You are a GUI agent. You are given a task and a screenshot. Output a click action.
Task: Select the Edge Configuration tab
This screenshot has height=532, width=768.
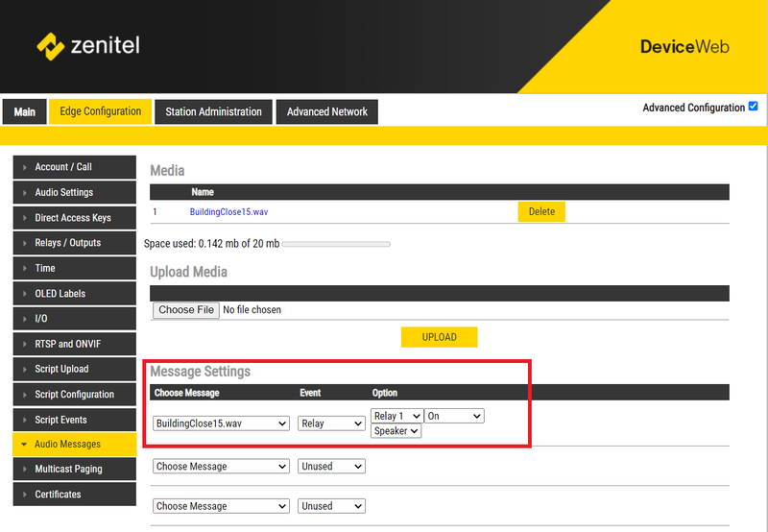click(x=101, y=111)
